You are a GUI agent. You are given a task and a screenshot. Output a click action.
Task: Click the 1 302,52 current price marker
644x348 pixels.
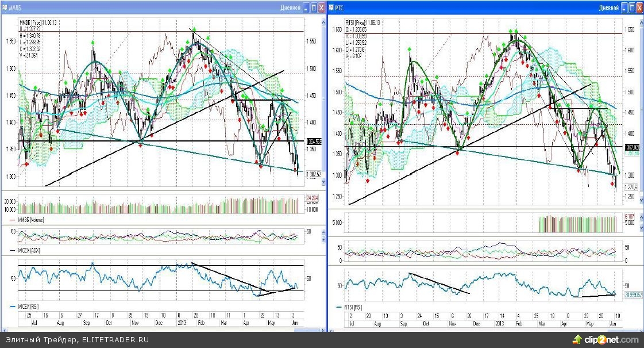pos(314,174)
